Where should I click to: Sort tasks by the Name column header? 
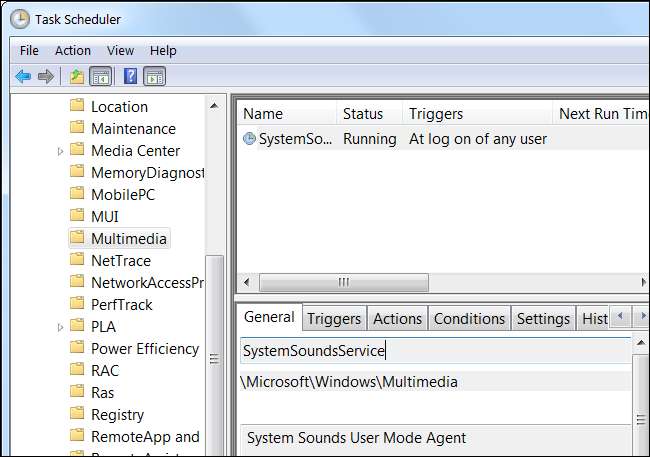point(263,114)
